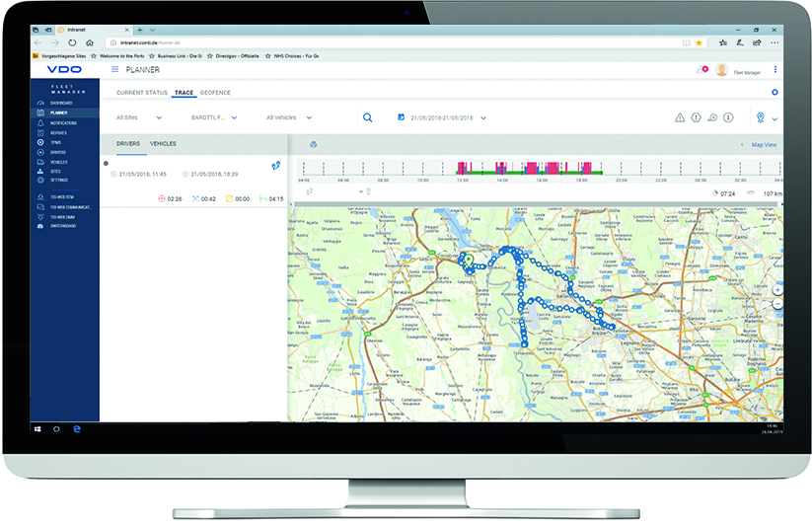Screen dimensions: 812x527
Task: Select the DRIVERS tab
Action: coord(128,143)
